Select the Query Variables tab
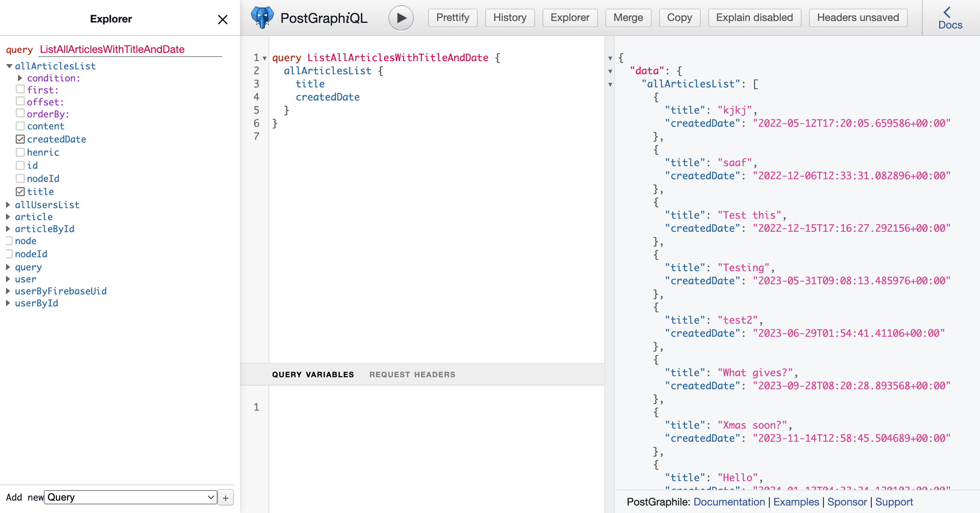 (x=313, y=375)
